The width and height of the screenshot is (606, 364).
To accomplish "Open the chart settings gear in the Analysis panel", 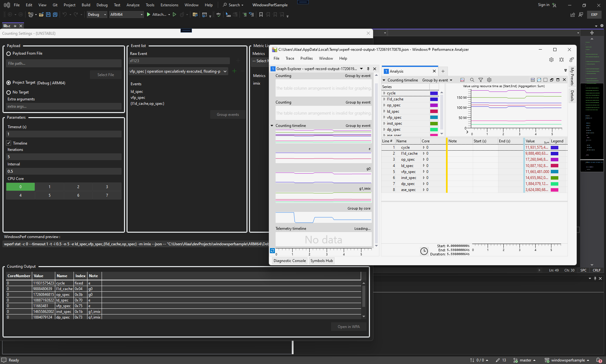I will (489, 80).
